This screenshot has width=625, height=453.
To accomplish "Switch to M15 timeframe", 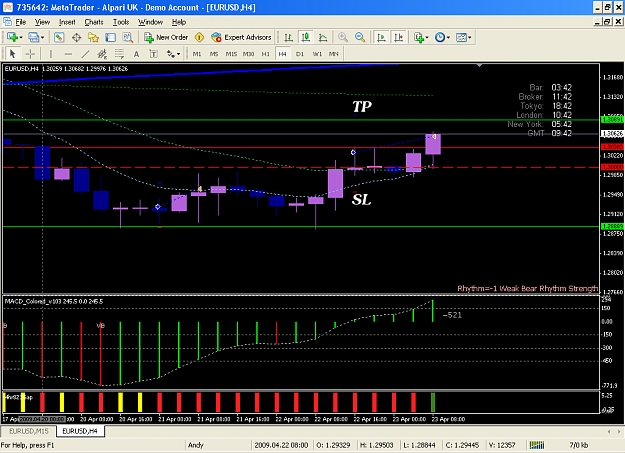I will [x=231, y=54].
